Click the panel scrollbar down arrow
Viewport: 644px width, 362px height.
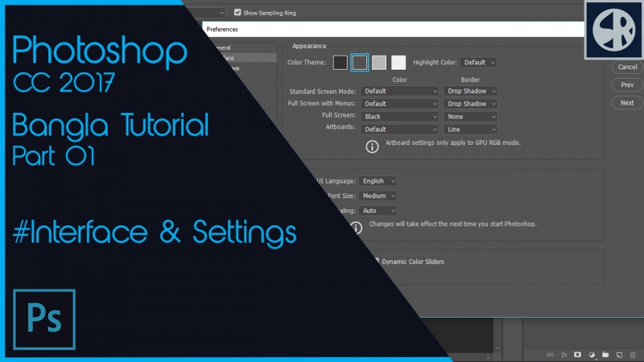pos(497,348)
